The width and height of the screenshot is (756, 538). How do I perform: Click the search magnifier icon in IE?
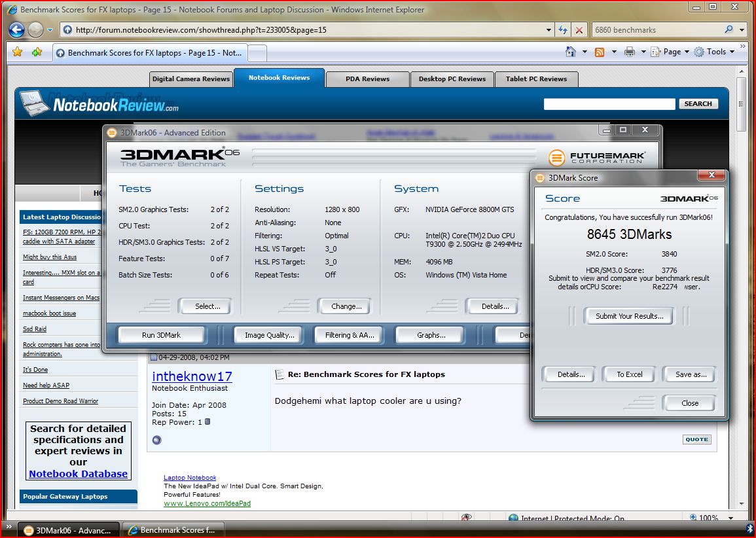click(x=729, y=29)
